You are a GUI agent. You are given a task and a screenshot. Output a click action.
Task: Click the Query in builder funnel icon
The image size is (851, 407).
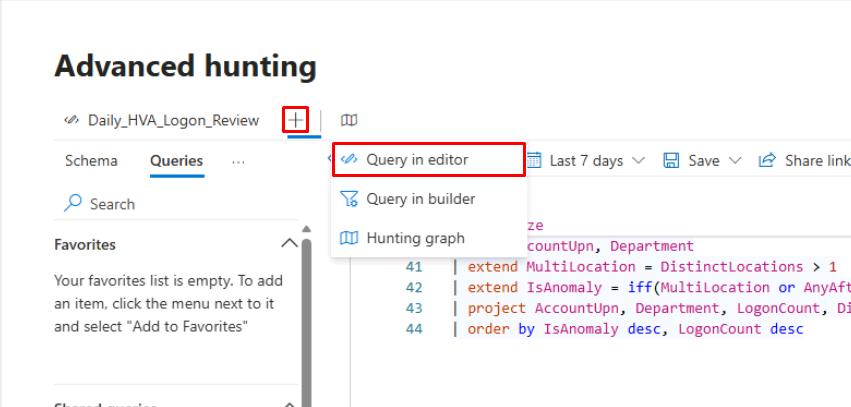349,199
